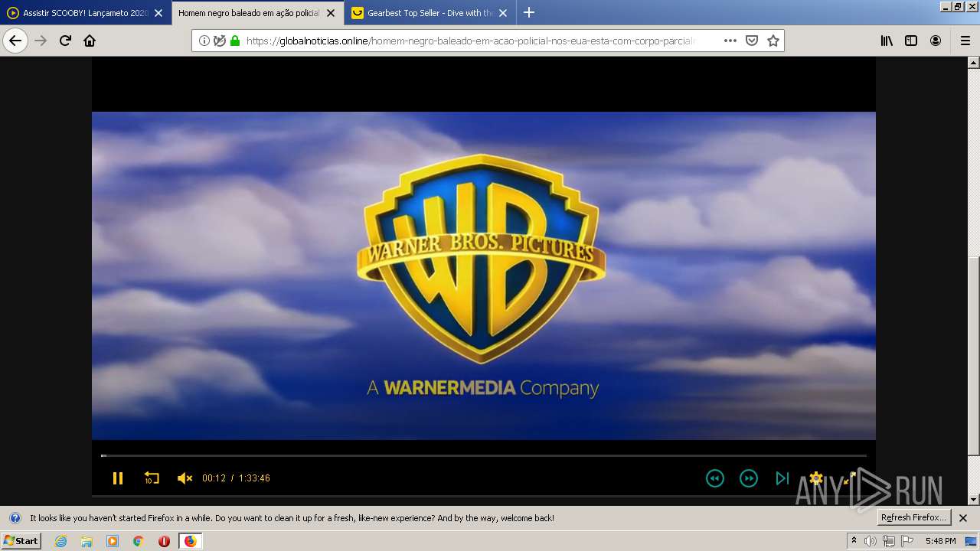Toggle the Firefox sidebar view
Screen dimensions: 980x551
911,41
